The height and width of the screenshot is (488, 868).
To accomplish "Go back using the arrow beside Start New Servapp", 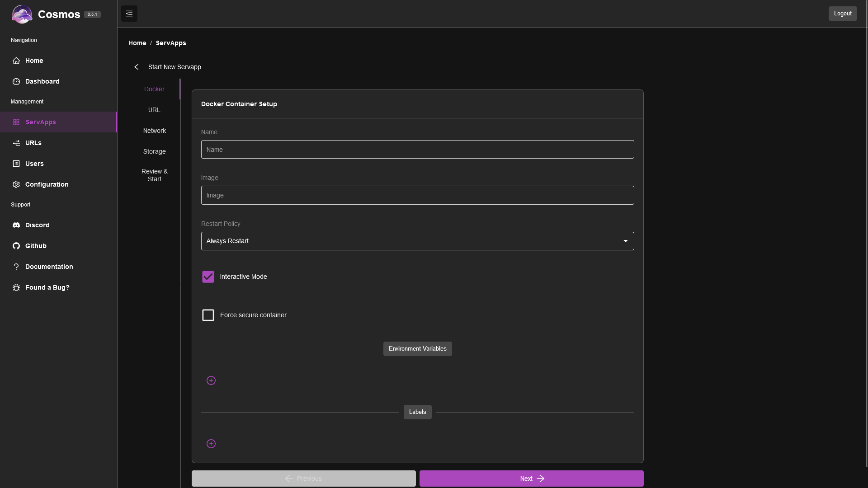I will coord(137,67).
